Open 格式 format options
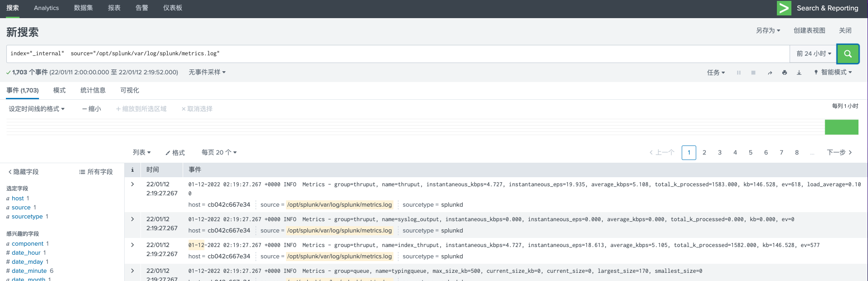 click(x=175, y=153)
